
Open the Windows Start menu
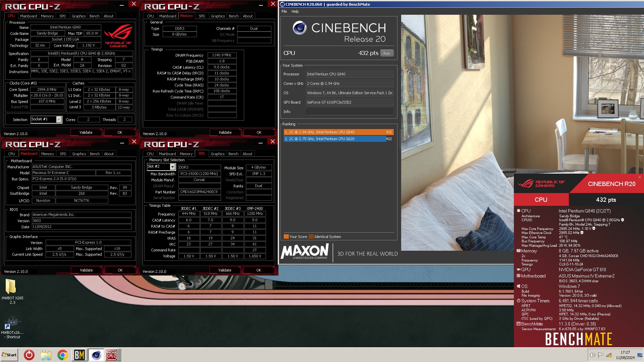pos(9,355)
